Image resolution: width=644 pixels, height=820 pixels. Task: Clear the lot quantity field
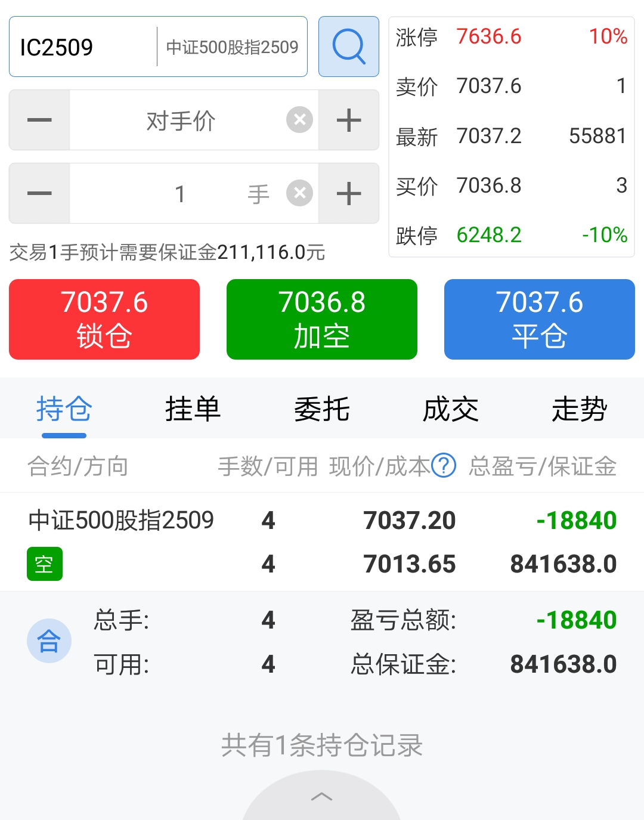pyautogui.click(x=299, y=193)
